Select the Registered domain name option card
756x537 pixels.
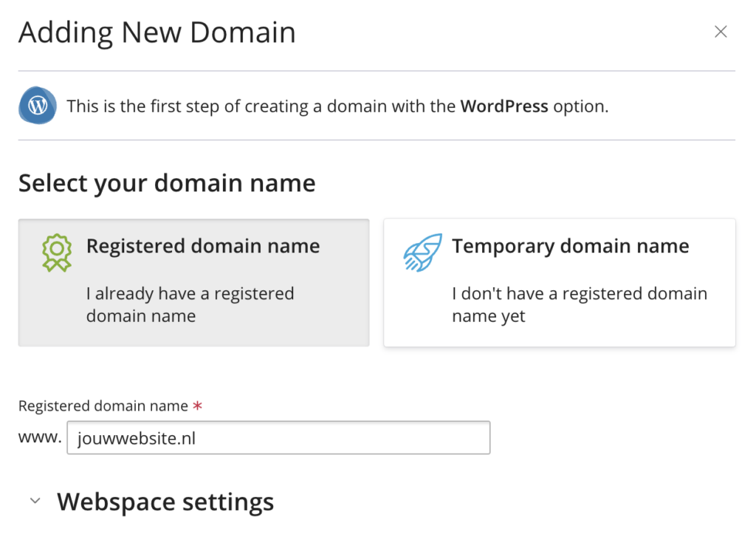(x=193, y=282)
